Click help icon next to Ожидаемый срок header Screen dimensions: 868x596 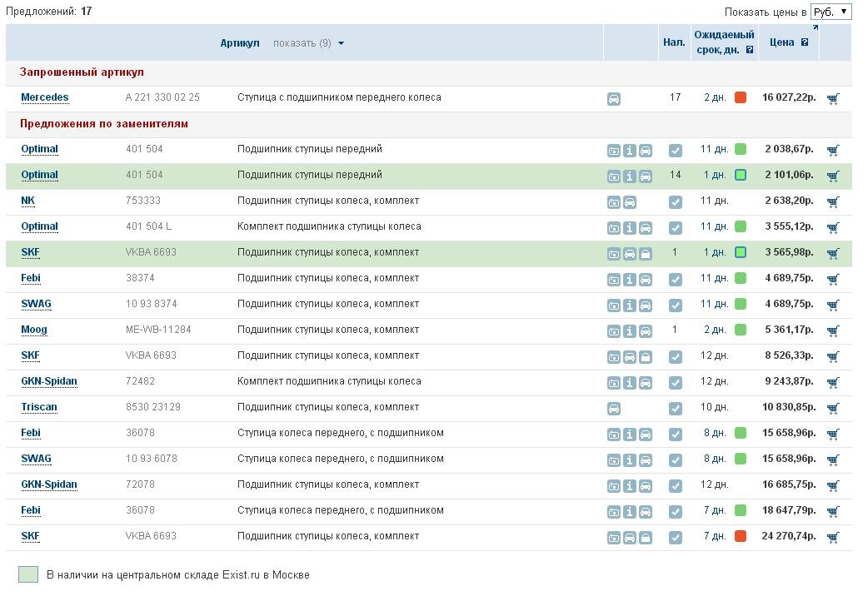click(x=750, y=50)
